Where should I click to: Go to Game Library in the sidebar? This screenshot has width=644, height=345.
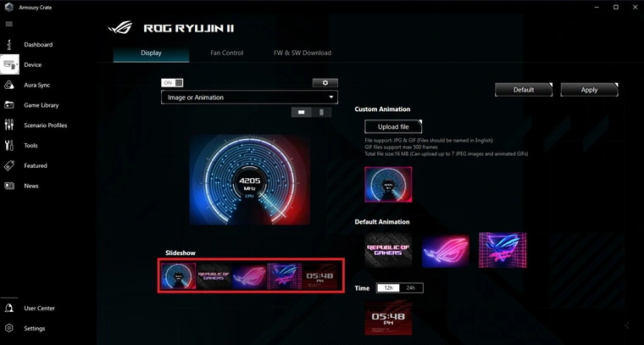[9, 105]
